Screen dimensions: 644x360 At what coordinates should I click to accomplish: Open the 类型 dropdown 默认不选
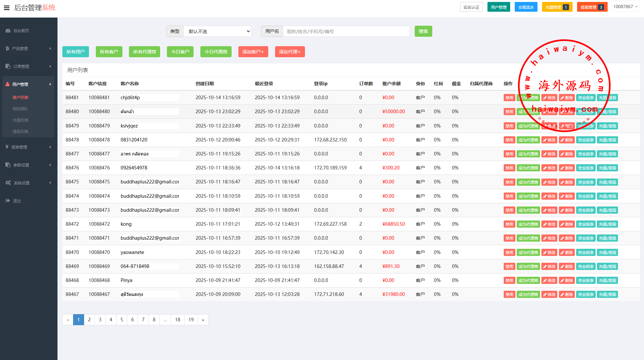pyautogui.click(x=218, y=32)
